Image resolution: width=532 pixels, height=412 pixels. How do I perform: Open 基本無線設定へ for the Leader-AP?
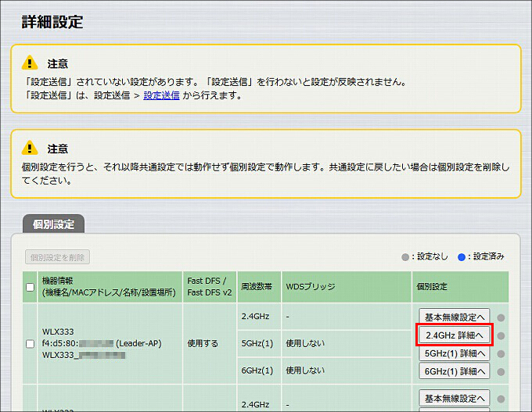tap(455, 317)
